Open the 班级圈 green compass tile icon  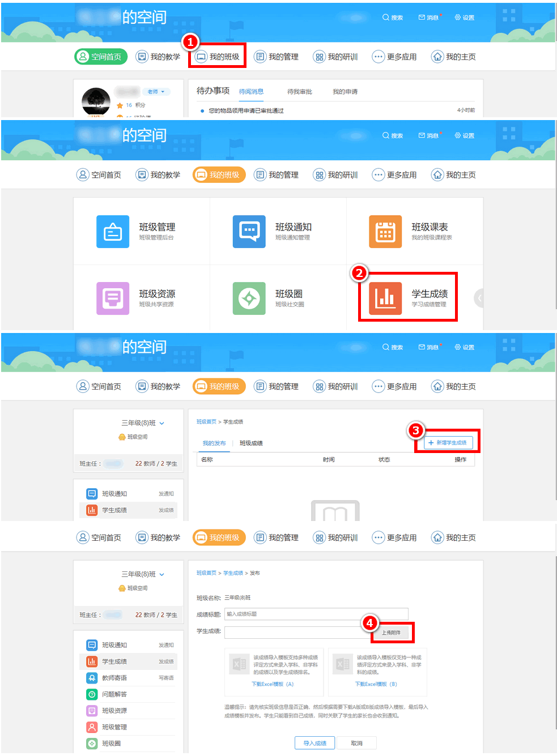[249, 298]
